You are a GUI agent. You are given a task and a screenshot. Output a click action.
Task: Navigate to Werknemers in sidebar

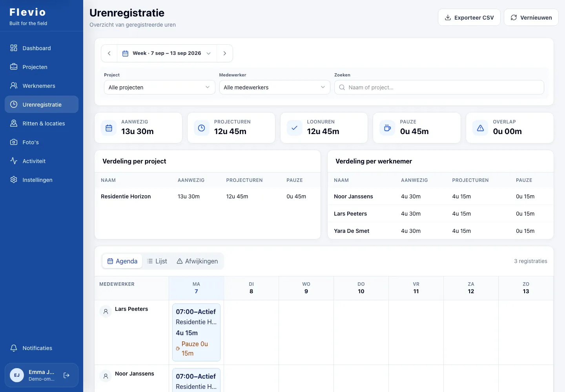(x=42, y=85)
